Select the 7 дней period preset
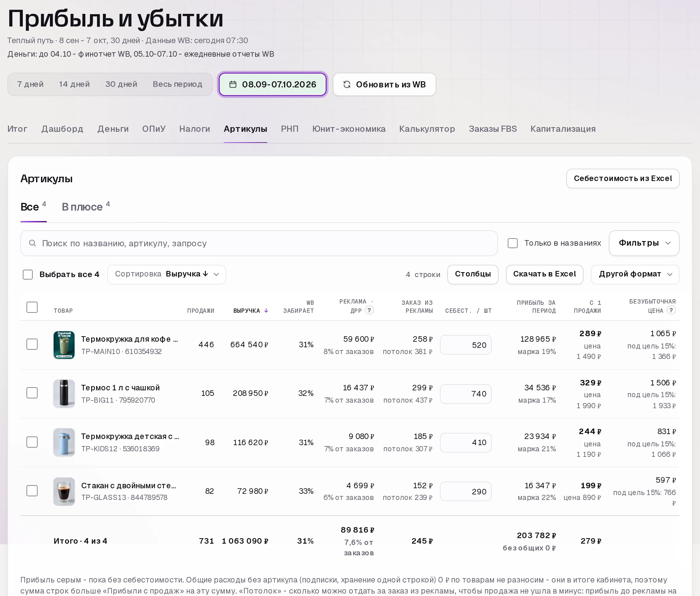The width and height of the screenshot is (700, 596). click(x=31, y=84)
